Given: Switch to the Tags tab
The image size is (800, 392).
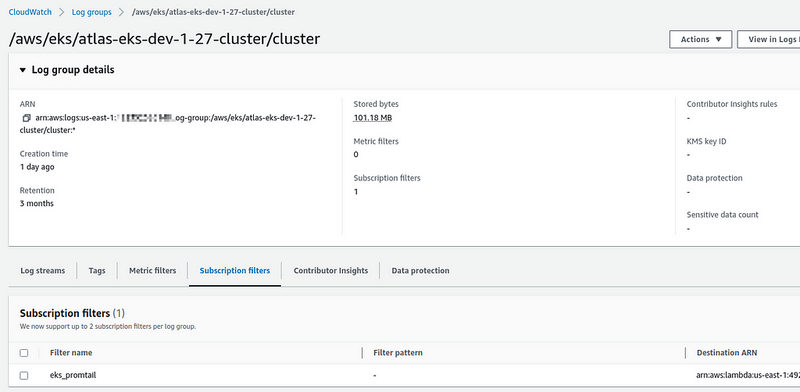Looking at the screenshot, I should [97, 271].
